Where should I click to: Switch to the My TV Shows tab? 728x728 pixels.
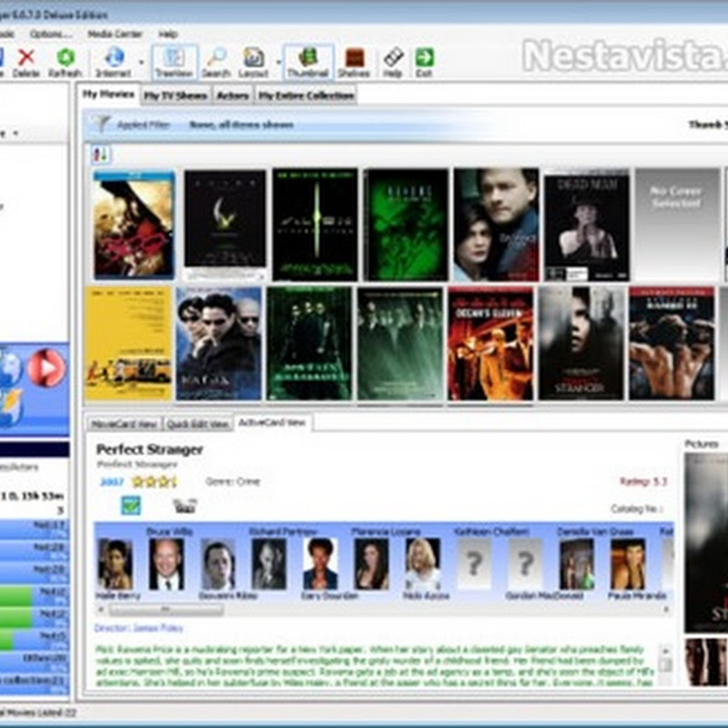tap(175, 96)
